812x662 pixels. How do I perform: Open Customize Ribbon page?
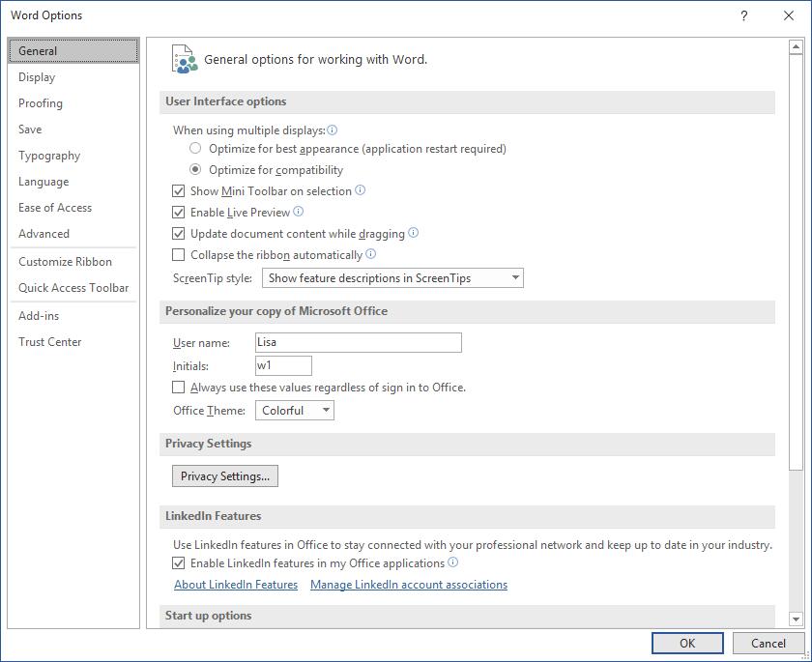(x=73, y=261)
